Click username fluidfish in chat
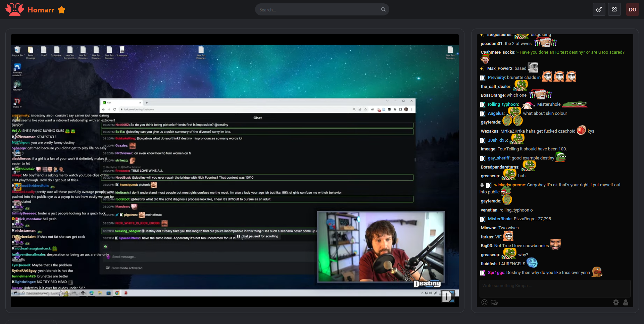Viewport: 644px width, 324px height. [x=489, y=264]
